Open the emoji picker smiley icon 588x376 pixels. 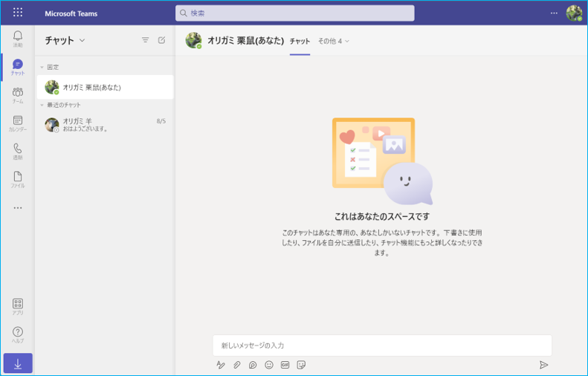(x=269, y=365)
